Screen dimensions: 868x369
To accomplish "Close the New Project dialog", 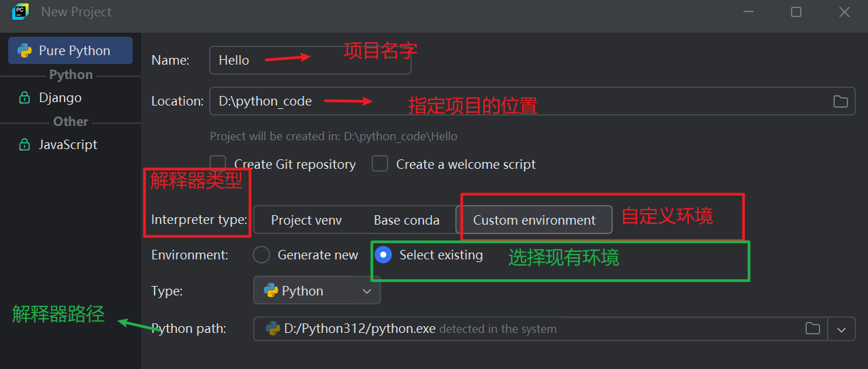I will 844,12.
